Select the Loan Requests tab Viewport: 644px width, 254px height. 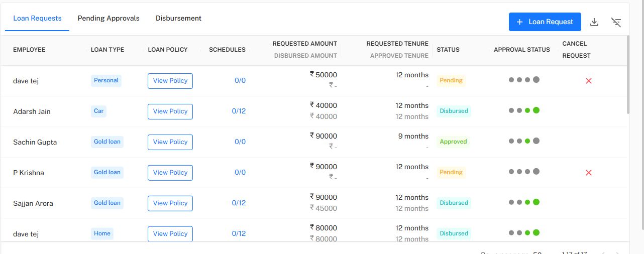pyautogui.click(x=37, y=19)
